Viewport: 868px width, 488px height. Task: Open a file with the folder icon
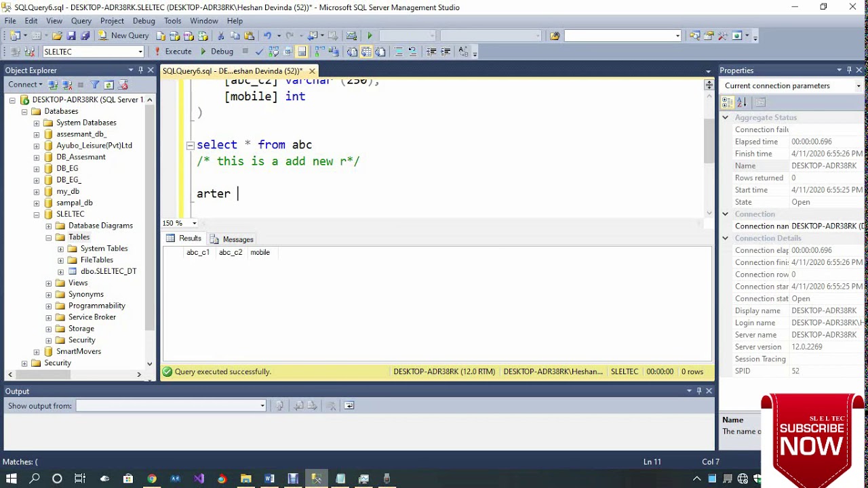[x=57, y=36]
